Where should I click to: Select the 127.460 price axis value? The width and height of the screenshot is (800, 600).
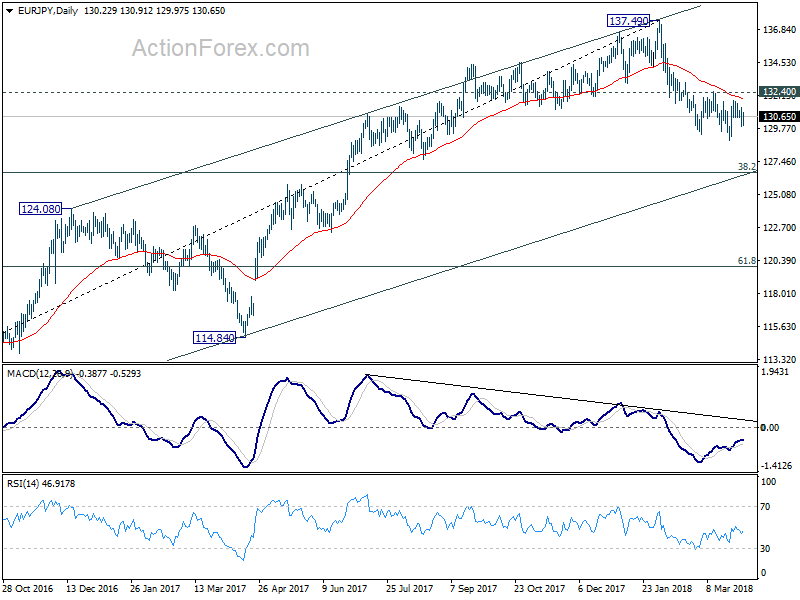tap(779, 162)
